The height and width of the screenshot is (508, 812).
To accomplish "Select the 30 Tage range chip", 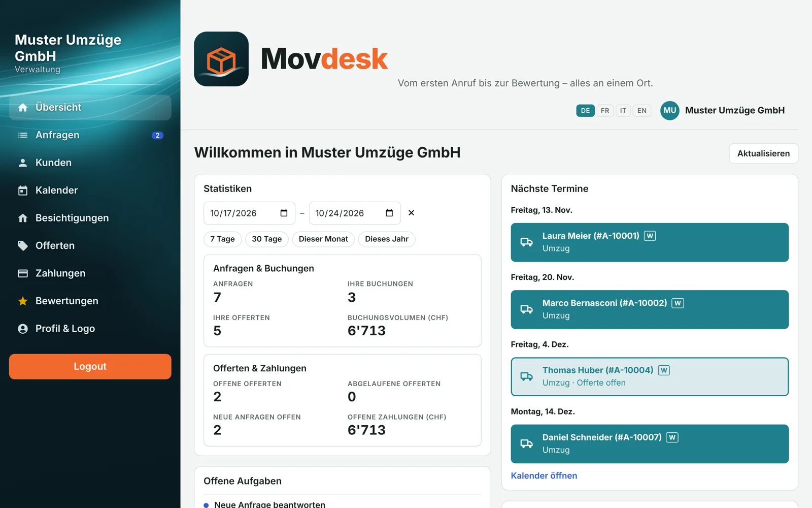I will pos(267,239).
